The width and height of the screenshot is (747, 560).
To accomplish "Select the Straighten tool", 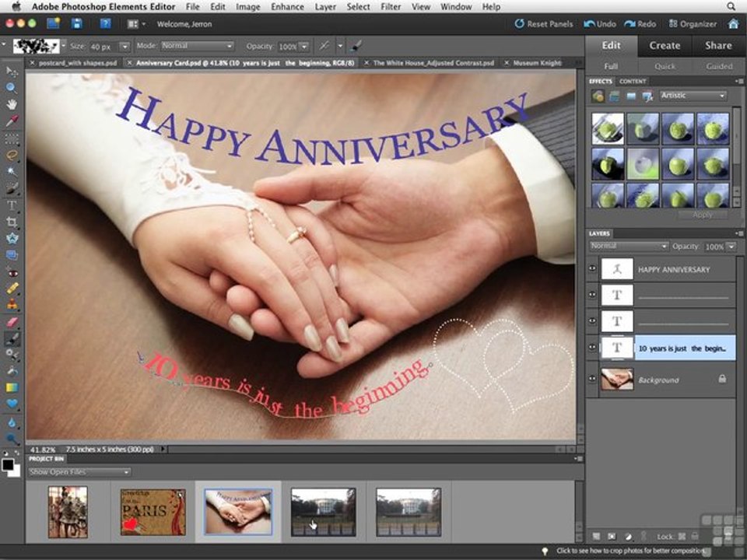I will [12, 255].
